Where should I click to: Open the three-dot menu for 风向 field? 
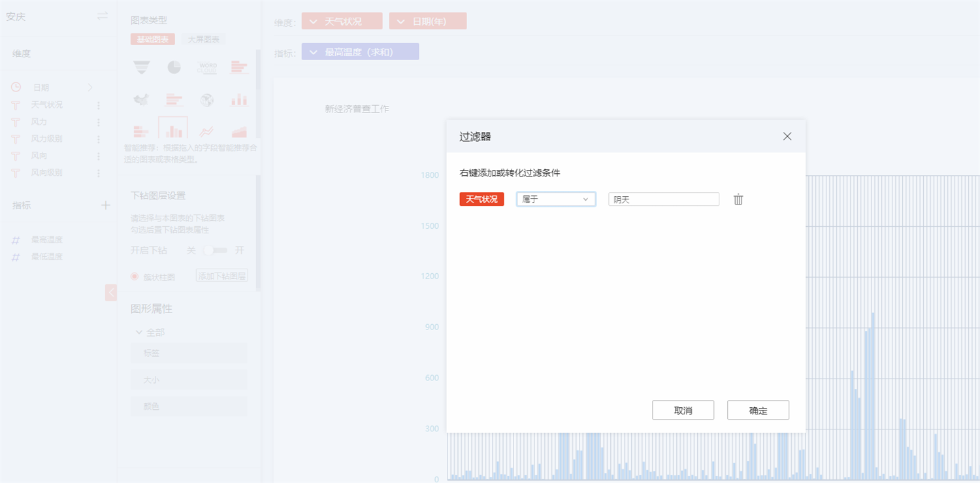tap(99, 156)
